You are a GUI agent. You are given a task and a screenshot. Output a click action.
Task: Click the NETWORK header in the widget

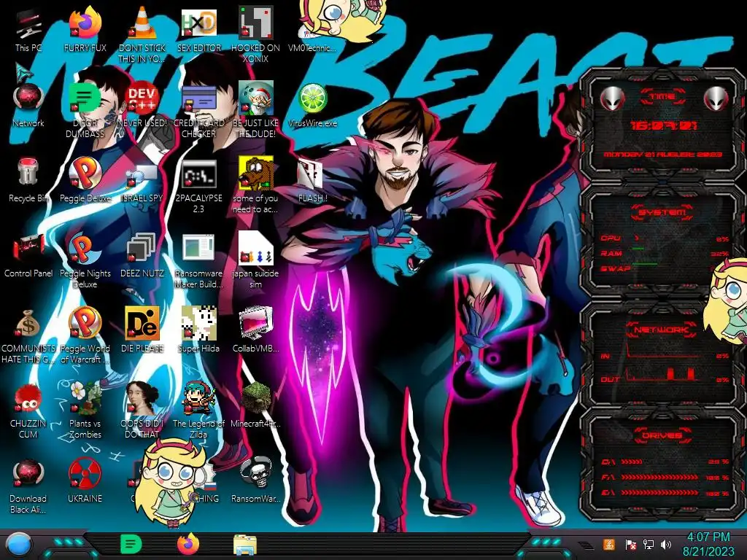point(662,329)
